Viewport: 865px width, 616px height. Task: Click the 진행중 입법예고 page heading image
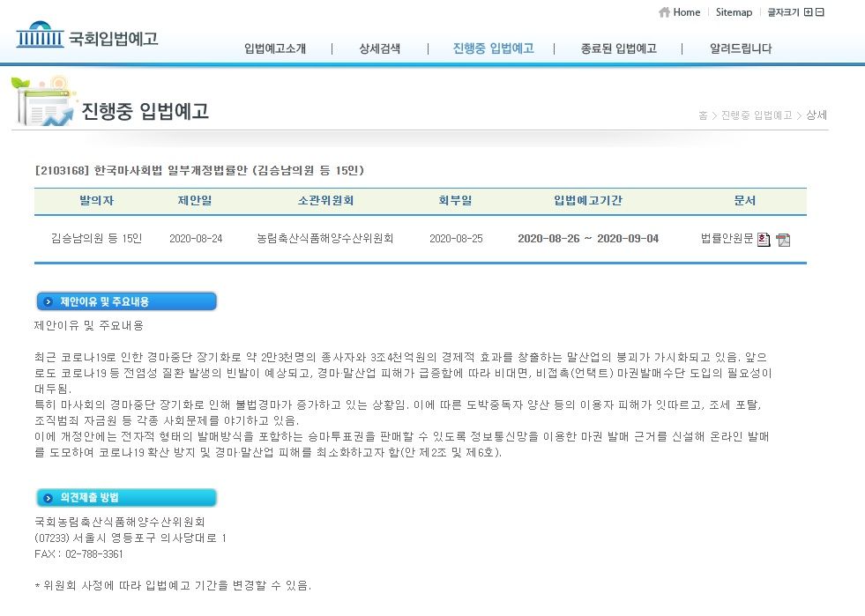pyautogui.click(x=145, y=112)
